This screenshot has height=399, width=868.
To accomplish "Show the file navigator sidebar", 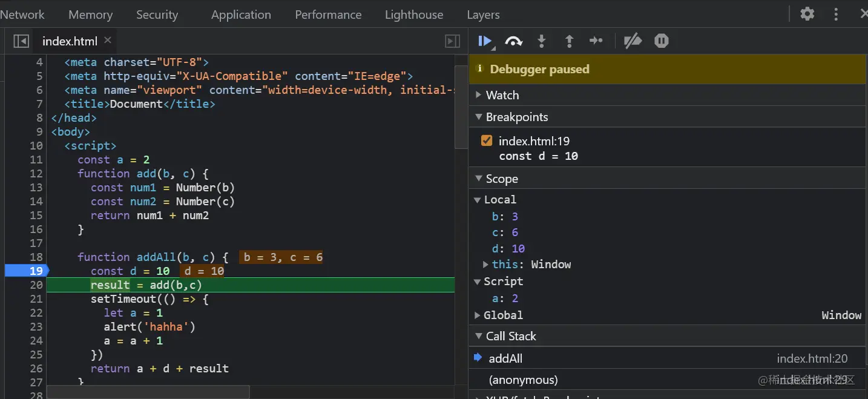I will [21, 41].
